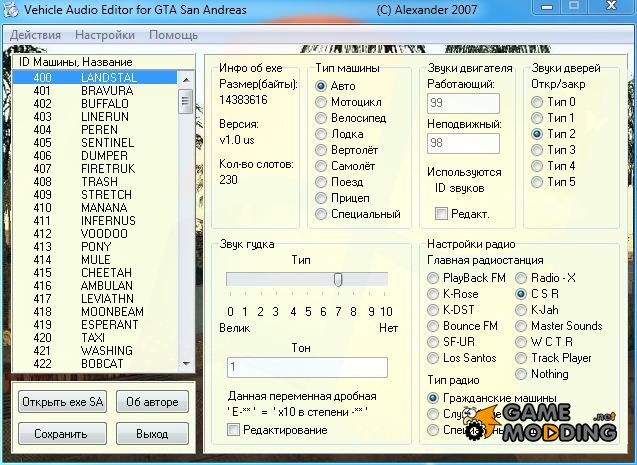Select vehicle 409 STRETCH in list

click(x=95, y=195)
